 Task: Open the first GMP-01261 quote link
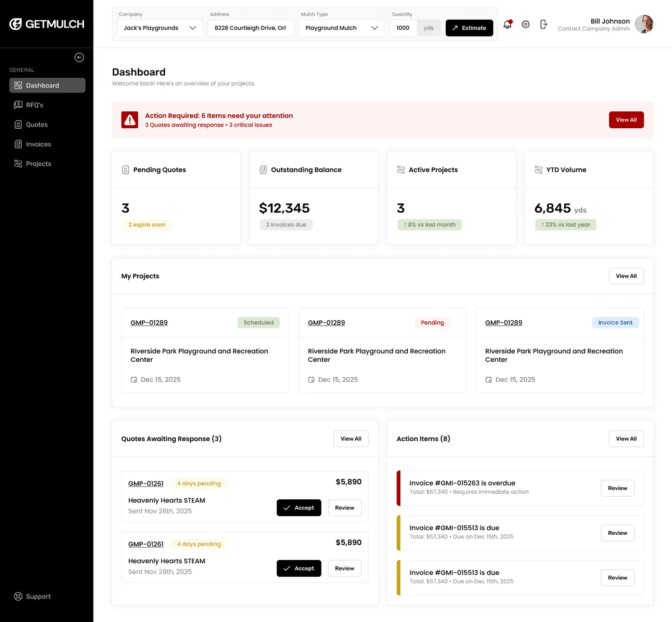coord(146,483)
